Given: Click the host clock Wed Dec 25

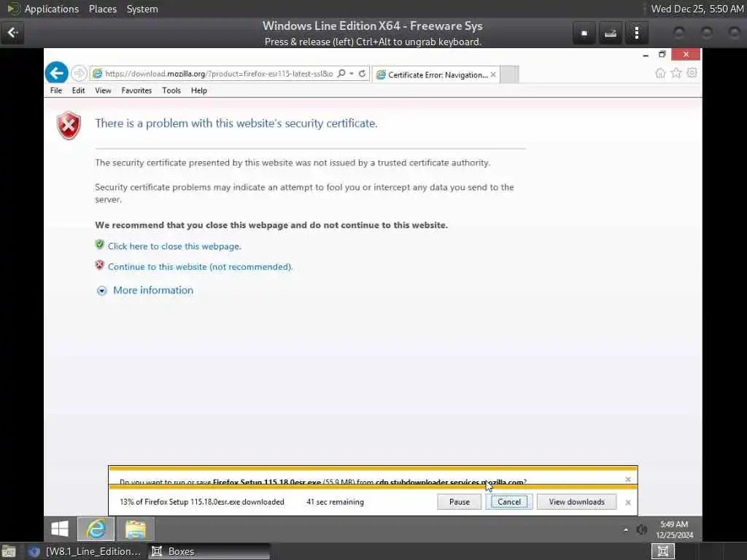Looking at the screenshot, I should click(x=697, y=9).
